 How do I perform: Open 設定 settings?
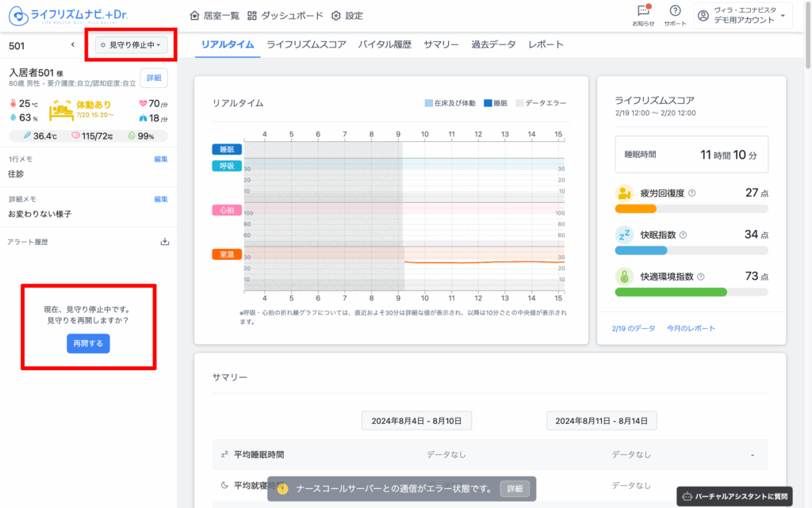[347, 16]
